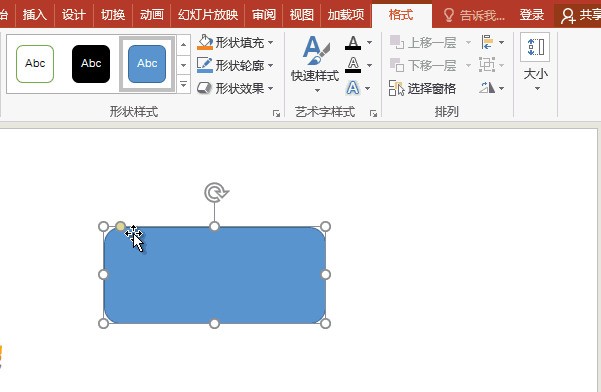Click the Shape Effects icon
The image size is (601, 392).
click(204, 89)
